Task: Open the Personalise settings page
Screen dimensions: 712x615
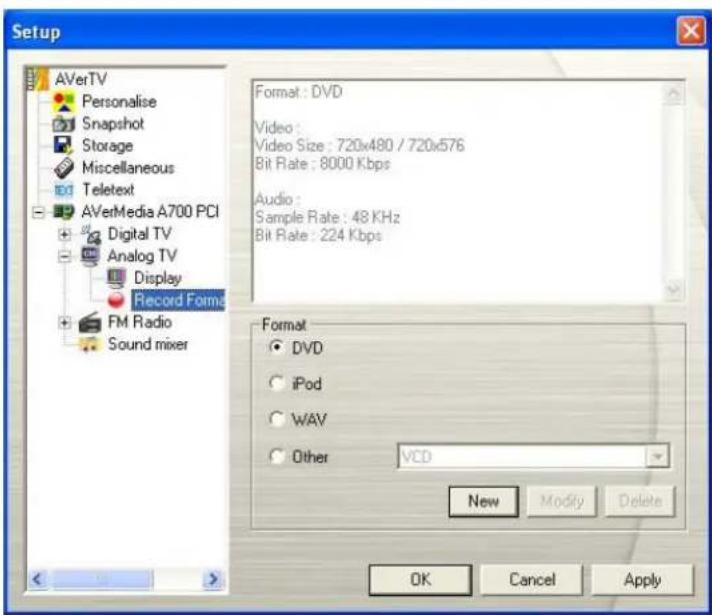Action: (119, 101)
